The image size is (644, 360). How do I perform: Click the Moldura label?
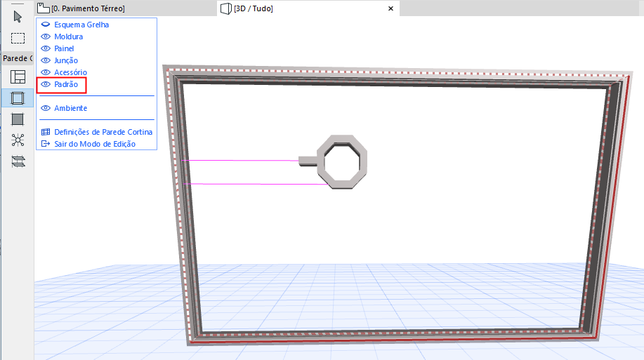(69, 36)
